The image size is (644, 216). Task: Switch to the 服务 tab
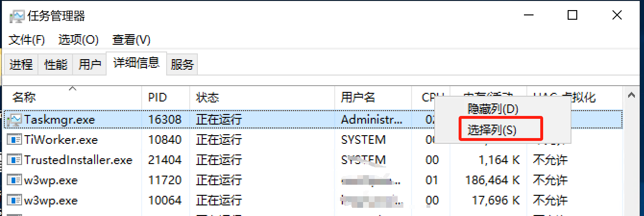(x=182, y=64)
